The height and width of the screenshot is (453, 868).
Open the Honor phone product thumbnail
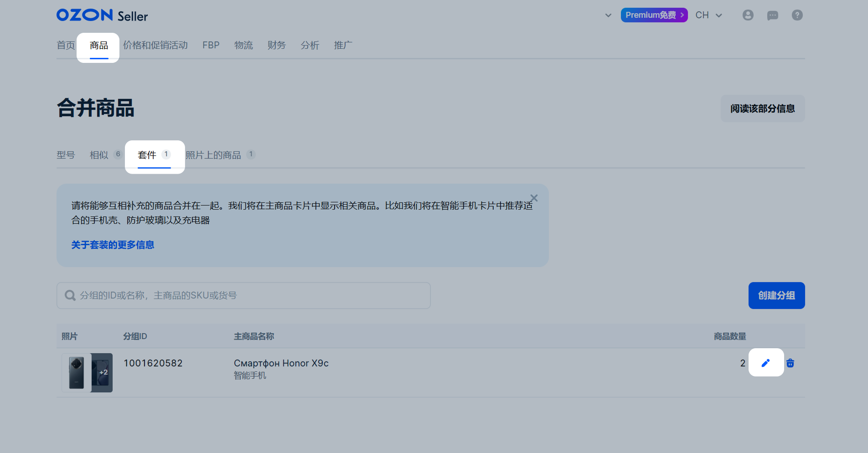pos(77,373)
